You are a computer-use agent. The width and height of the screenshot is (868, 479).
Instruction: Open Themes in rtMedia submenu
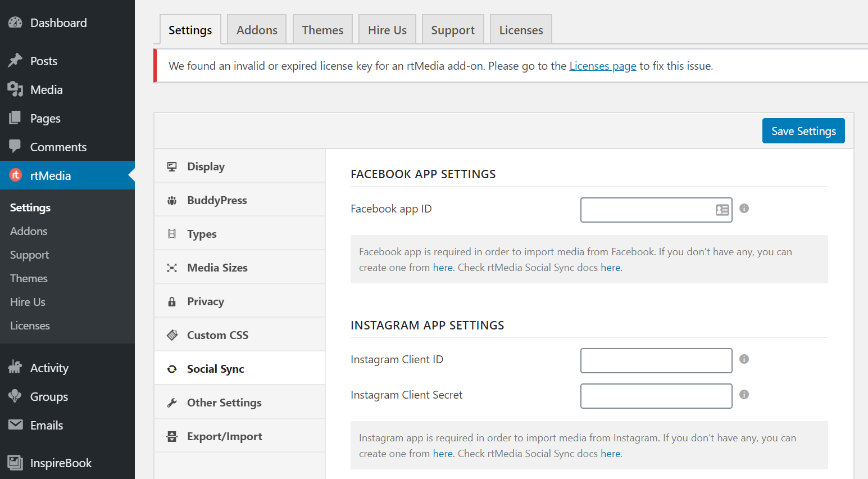click(67, 278)
